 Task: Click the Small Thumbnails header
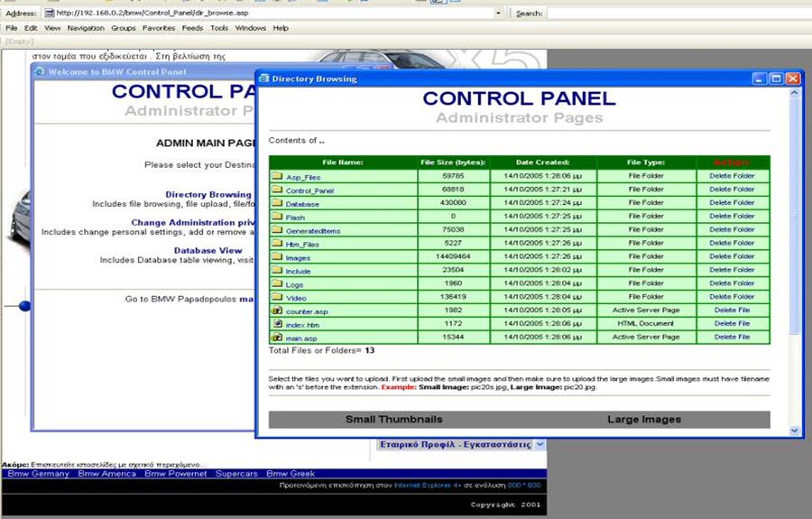(394, 420)
